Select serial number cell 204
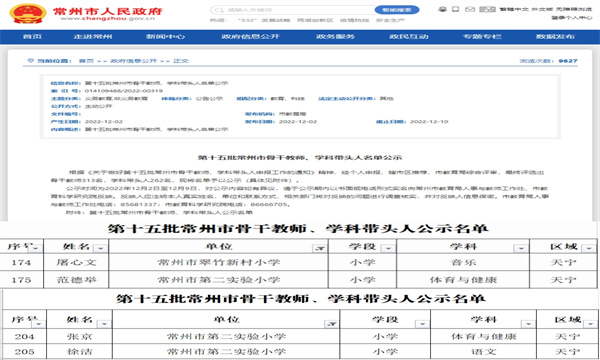600x360 pixels. [x=24, y=337]
